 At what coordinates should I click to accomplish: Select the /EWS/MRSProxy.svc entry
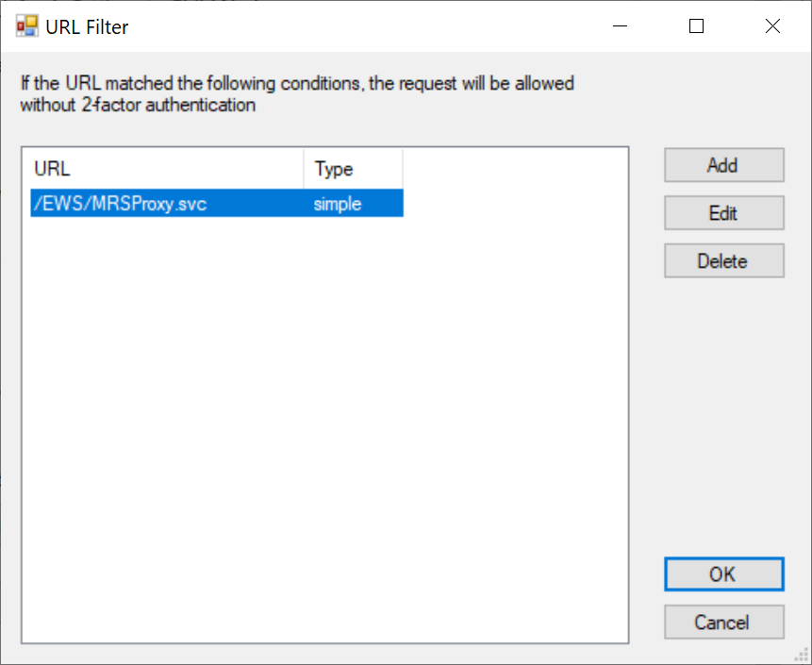pyautogui.click(x=121, y=204)
